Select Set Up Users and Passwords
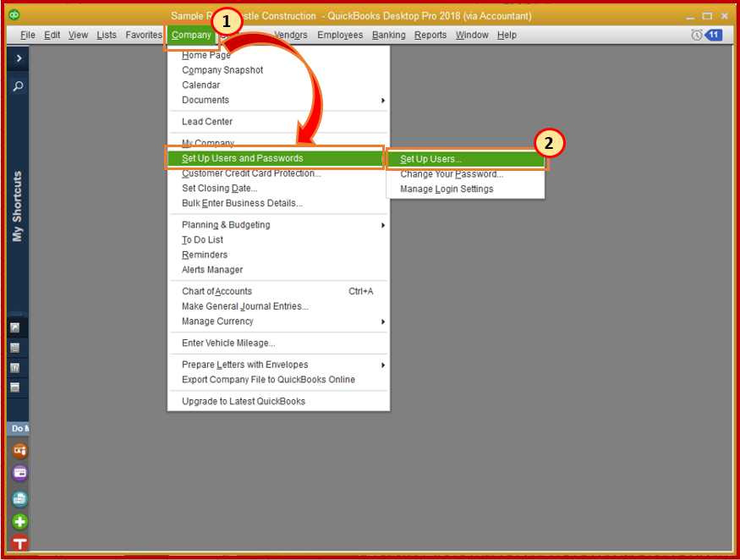The height and width of the screenshot is (560, 740). coord(276,158)
